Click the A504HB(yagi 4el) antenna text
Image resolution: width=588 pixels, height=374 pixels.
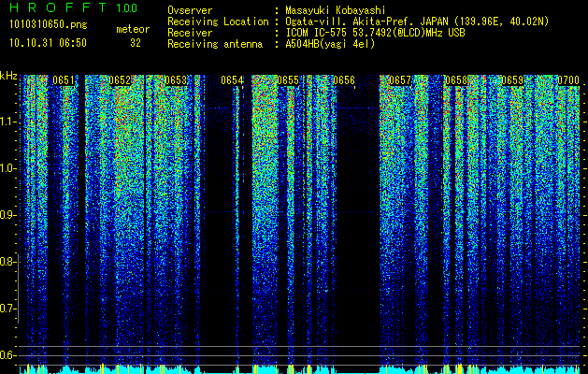click(x=330, y=44)
